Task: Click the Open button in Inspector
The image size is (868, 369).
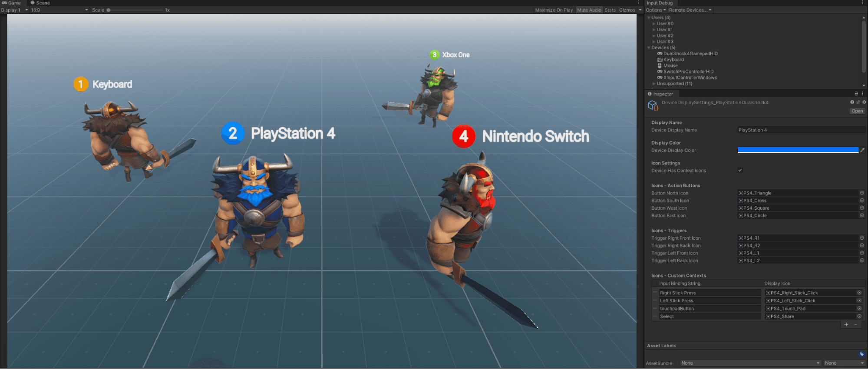Action: coord(857,111)
